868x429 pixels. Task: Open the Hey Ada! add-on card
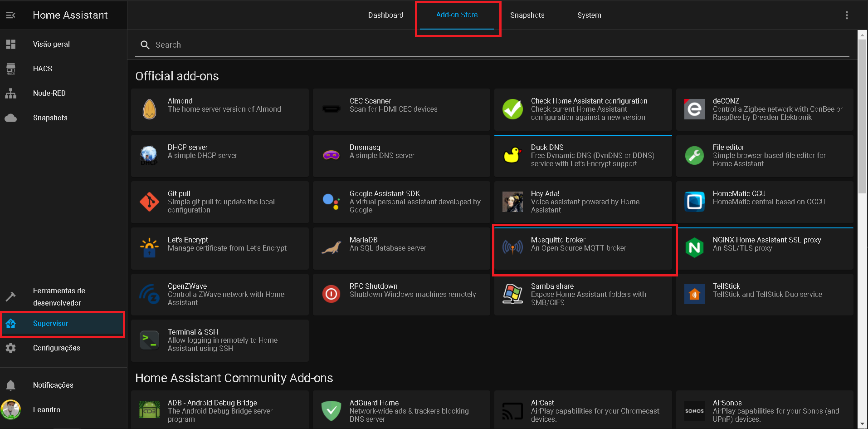point(583,202)
